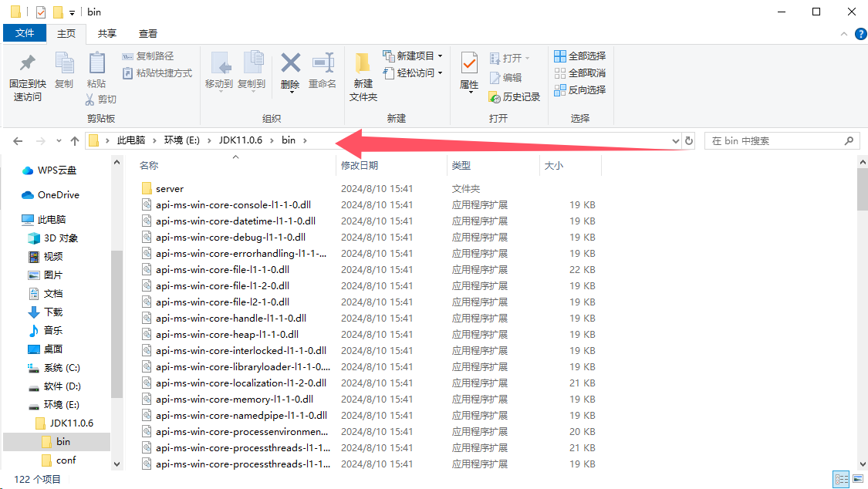This screenshot has width=868, height=489.
Task: Switch to details view in status bar
Action: (x=842, y=479)
